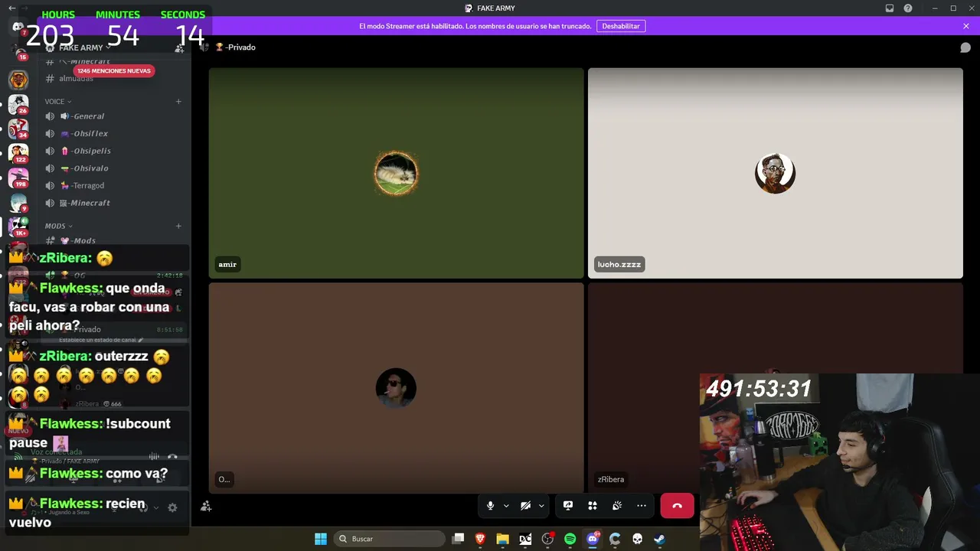Switch to Discord on the taskbar
The height and width of the screenshot is (551, 980).
point(593,539)
